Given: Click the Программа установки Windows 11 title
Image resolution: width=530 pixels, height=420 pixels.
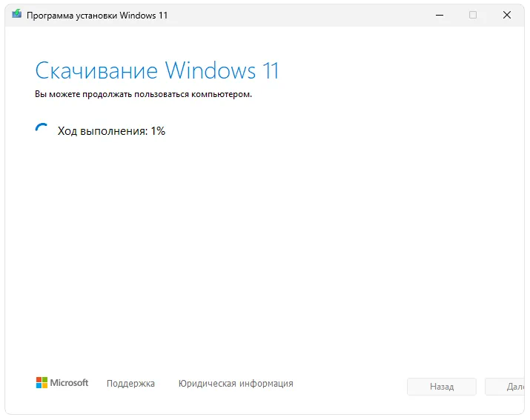Looking at the screenshot, I should 97,16.
